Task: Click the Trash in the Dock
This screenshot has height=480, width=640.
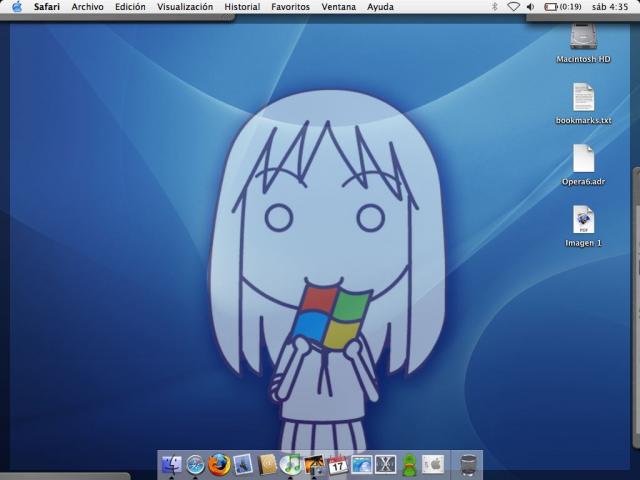Action: tap(468, 465)
